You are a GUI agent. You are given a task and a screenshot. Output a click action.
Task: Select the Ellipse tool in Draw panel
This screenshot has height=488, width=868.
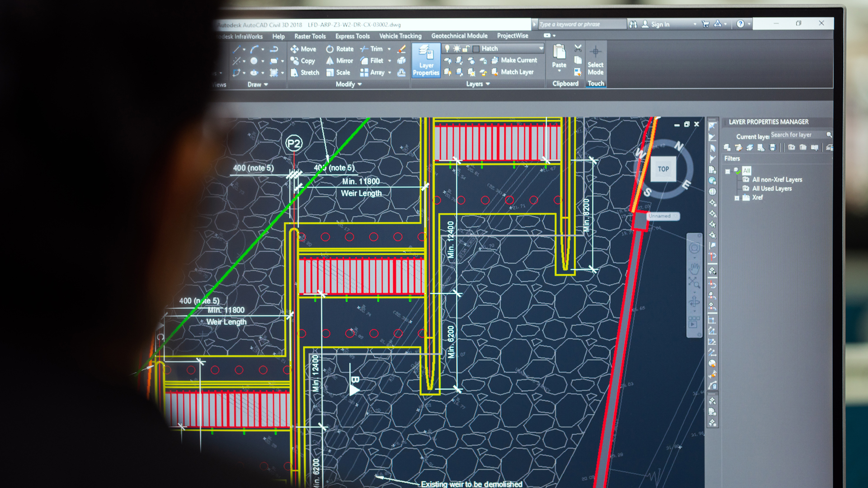pyautogui.click(x=255, y=72)
